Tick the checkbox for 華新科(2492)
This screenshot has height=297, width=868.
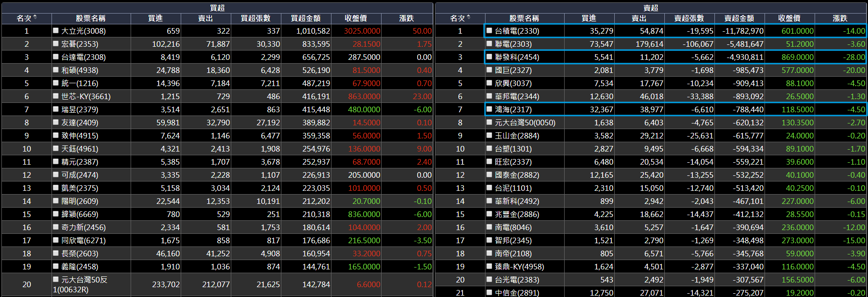(x=489, y=201)
